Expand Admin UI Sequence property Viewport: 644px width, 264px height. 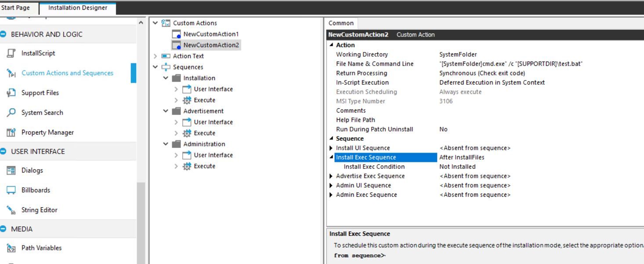[x=331, y=185]
